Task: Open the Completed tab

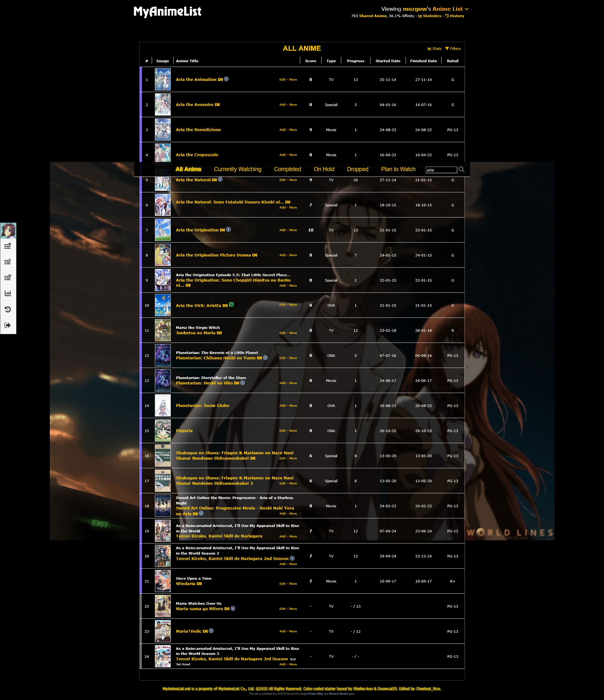Action: pos(288,169)
